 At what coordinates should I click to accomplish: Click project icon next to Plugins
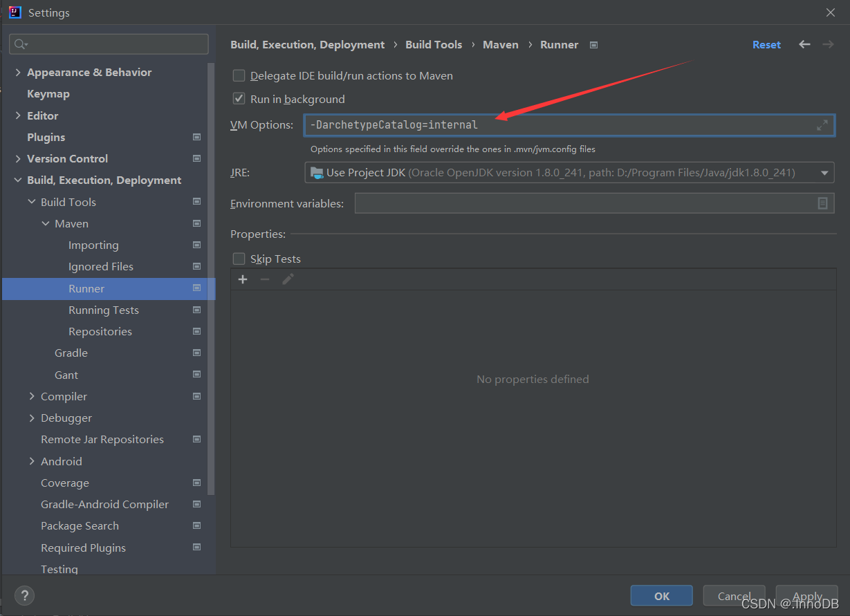pos(196,137)
